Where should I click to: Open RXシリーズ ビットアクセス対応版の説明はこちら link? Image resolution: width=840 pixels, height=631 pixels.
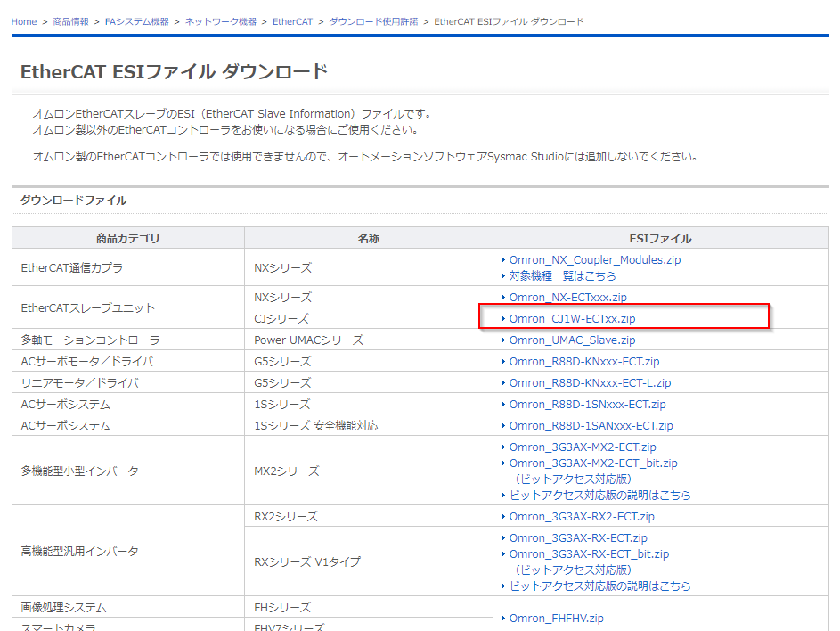click(x=600, y=586)
